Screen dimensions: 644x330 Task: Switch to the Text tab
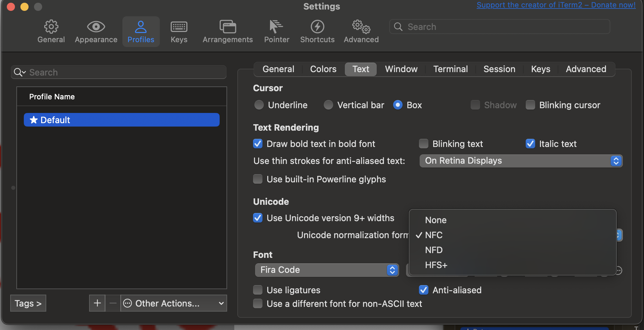tap(361, 69)
